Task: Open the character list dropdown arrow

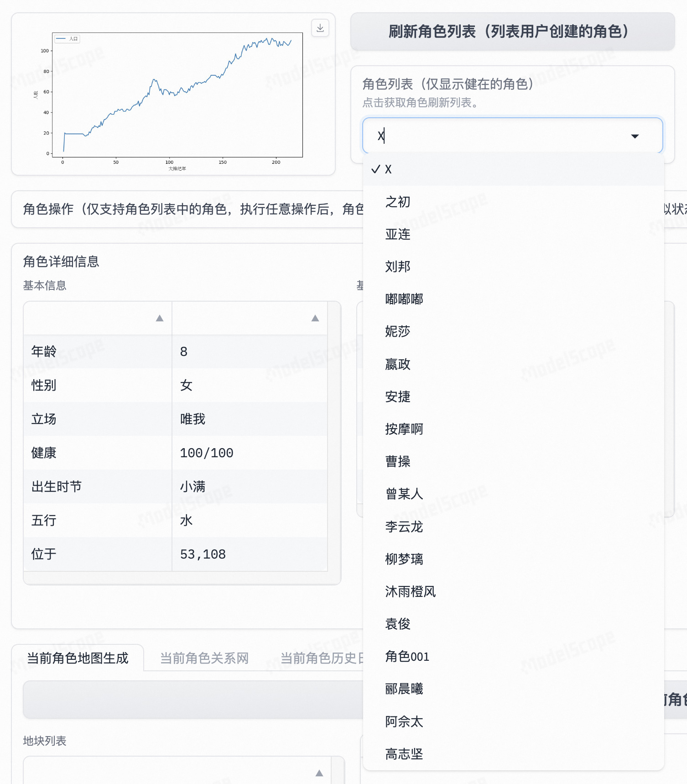Action: 635,136
